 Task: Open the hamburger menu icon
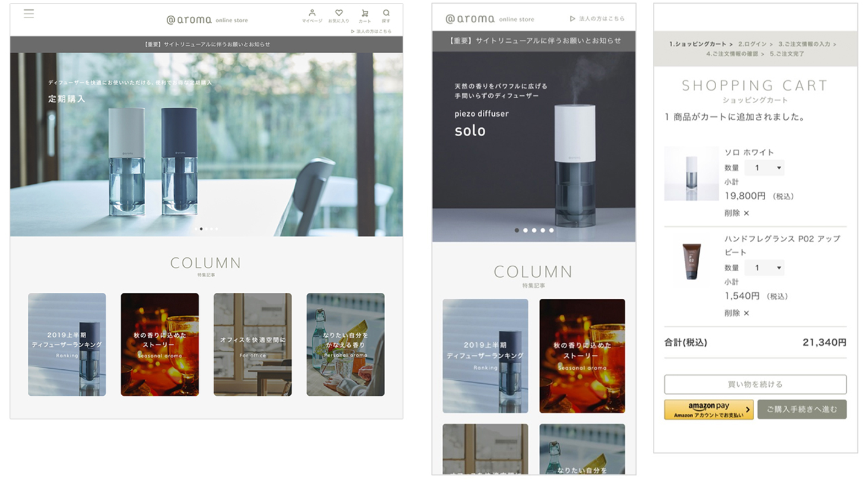pyautogui.click(x=28, y=13)
